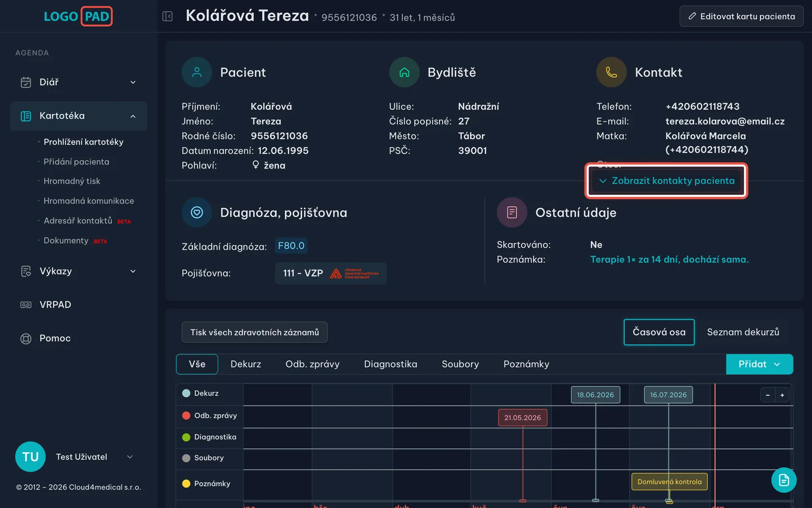Open Adresář kontaktů beta
The image size is (812, 508).
pyautogui.click(x=87, y=221)
